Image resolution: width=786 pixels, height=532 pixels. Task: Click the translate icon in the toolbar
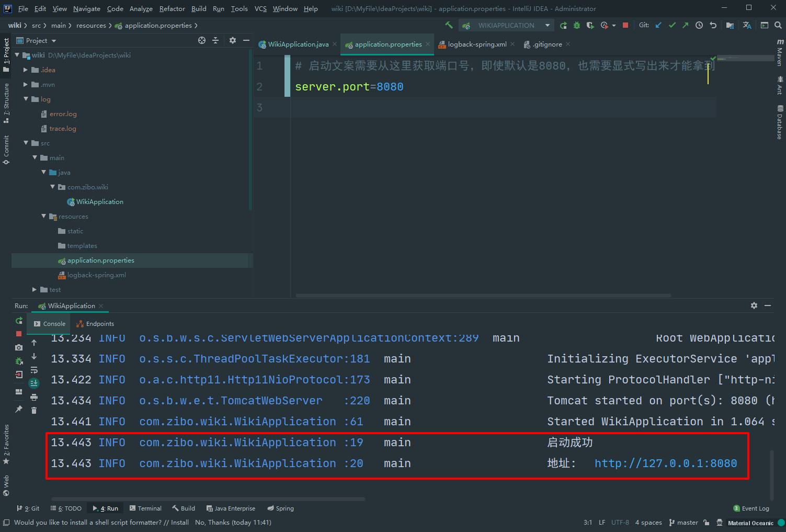[x=747, y=25]
